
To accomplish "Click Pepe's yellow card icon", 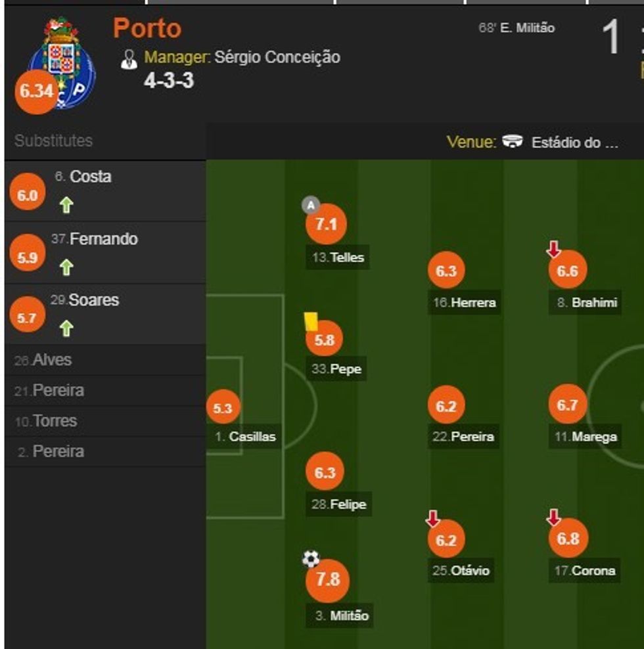I will [x=311, y=321].
